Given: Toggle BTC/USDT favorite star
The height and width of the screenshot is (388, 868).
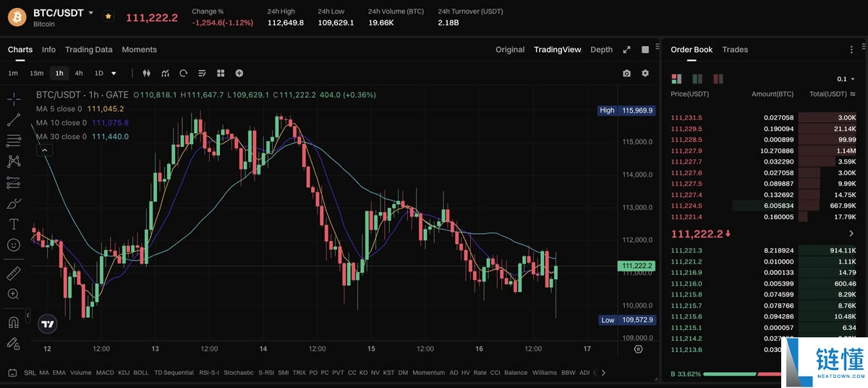Looking at the screenshot, I should point(108,16).
